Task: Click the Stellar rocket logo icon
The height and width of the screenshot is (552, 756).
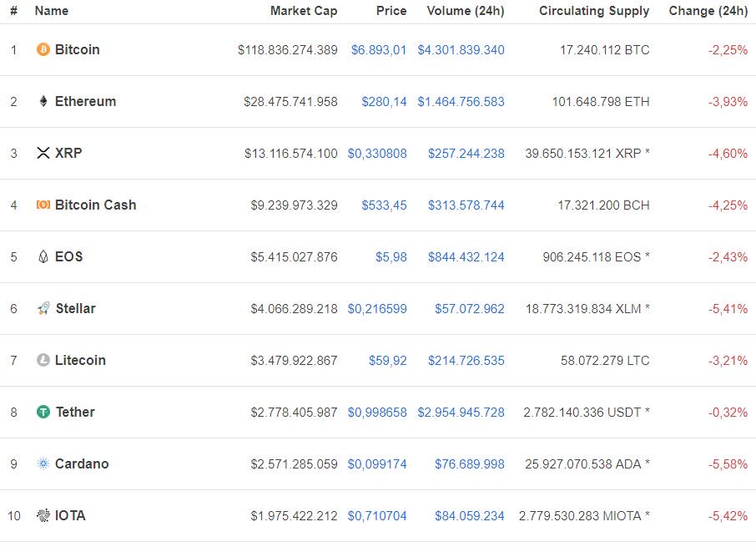Action: tap(43, 308)
